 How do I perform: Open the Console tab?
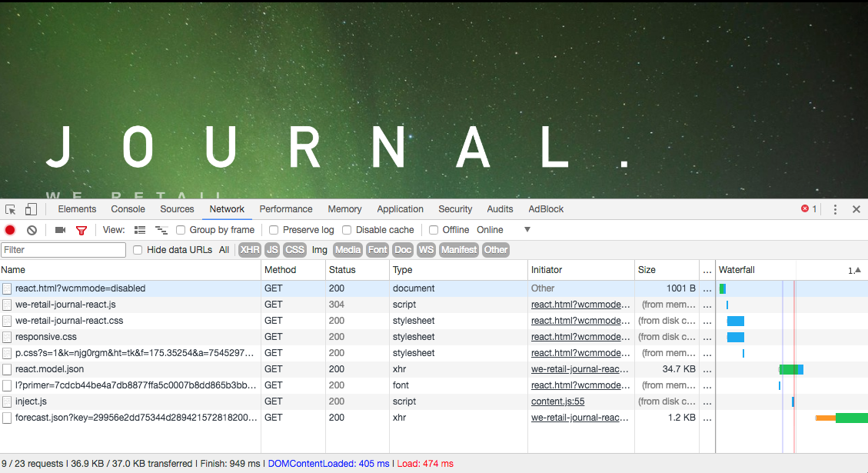pyautogui.click(x=128, y=209)
